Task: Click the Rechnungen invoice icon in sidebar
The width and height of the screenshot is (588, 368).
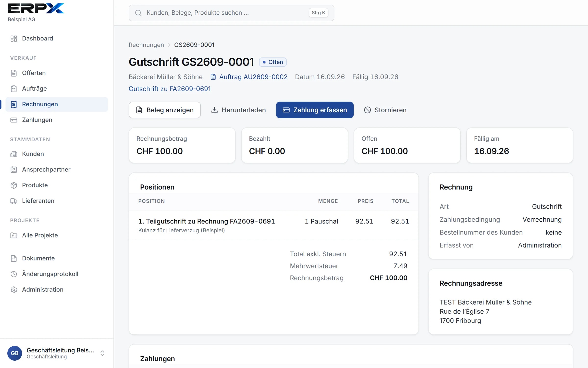Action: (x=14, y=104)
